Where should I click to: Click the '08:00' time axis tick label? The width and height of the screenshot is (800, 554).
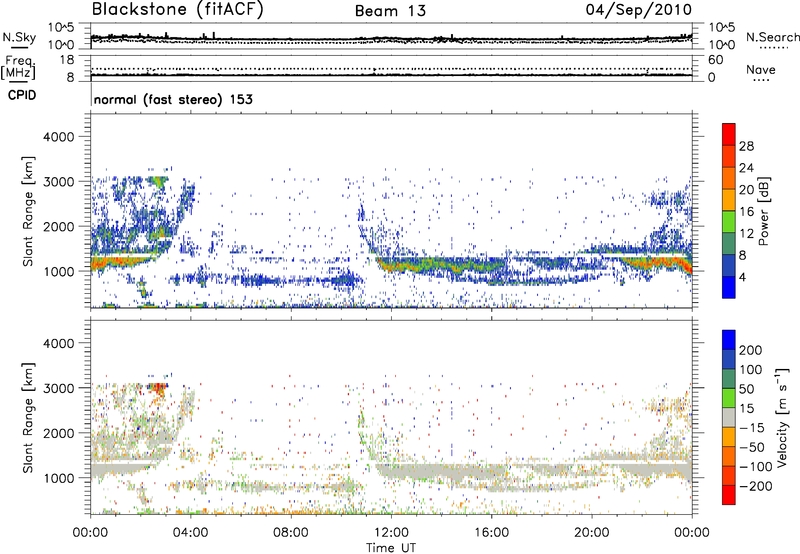click(291, 533)
